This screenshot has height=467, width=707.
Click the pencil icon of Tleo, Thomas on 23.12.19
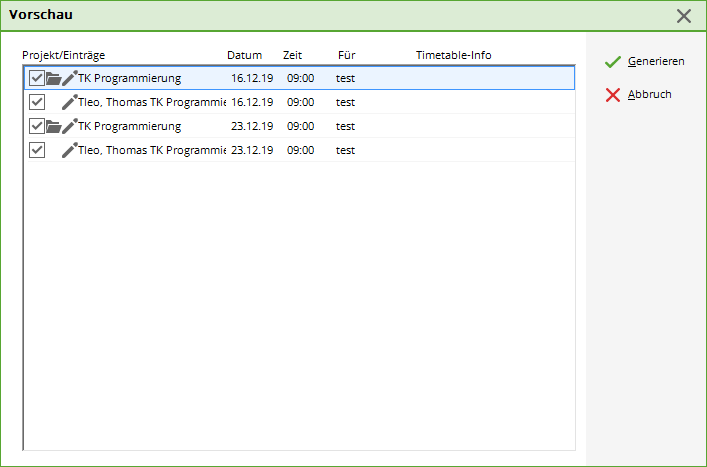pos(69,150)
